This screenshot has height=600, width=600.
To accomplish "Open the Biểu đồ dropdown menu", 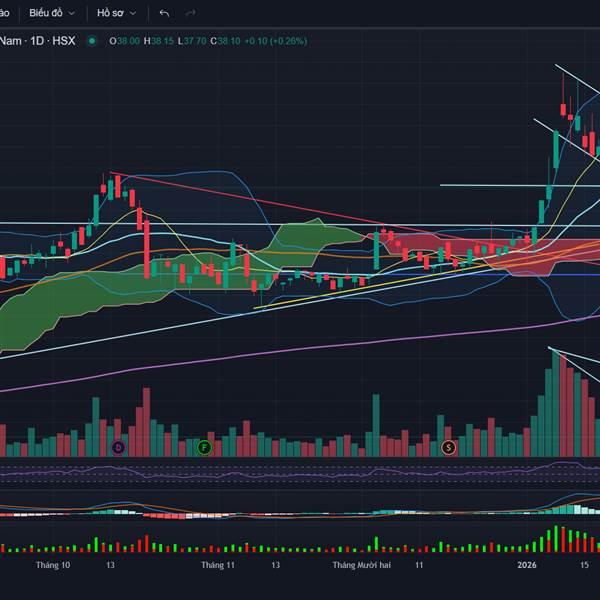I will click(52, 13).
